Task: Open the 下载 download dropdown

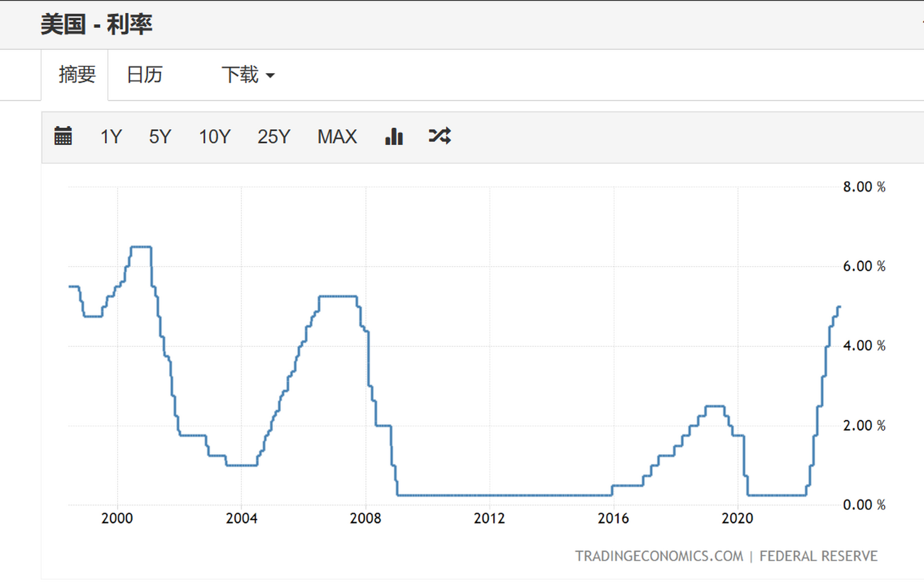Action: [x=241, y=75]
